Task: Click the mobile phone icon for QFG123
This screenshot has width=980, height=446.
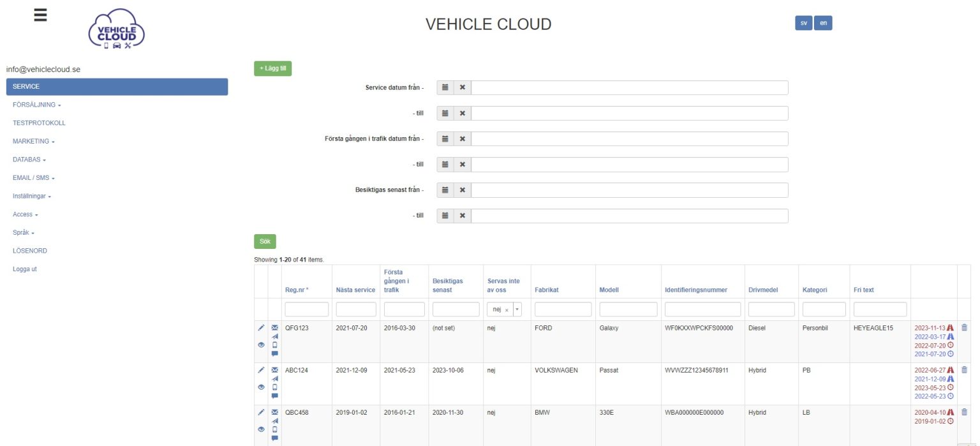Action: tap(275, 345)
